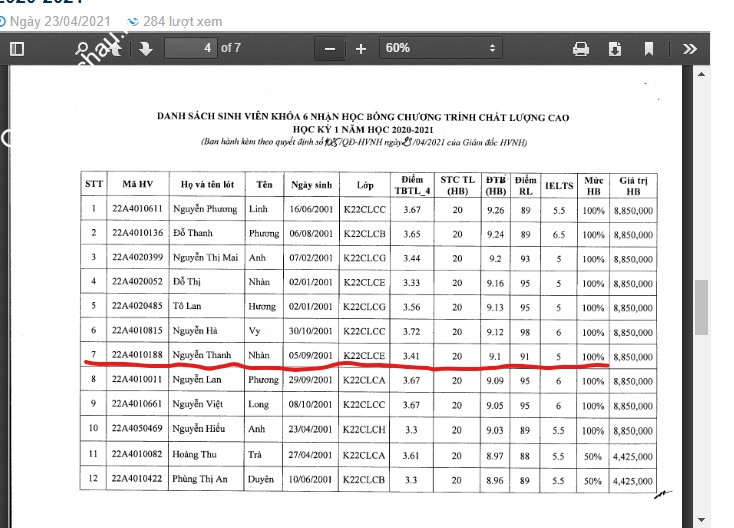
Task: Go to the previous page arrow
Action: [115, 49]
